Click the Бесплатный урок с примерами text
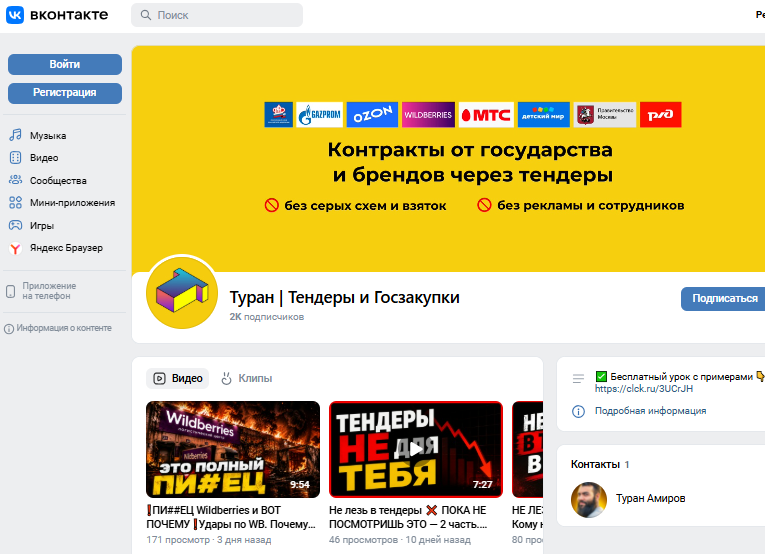The image size is (765, 554). [681, 376]
